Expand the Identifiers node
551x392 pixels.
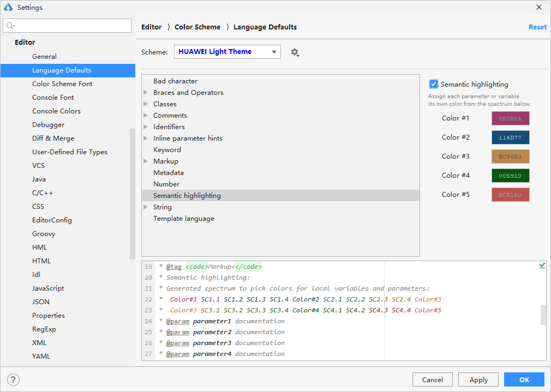click(146, 127)
